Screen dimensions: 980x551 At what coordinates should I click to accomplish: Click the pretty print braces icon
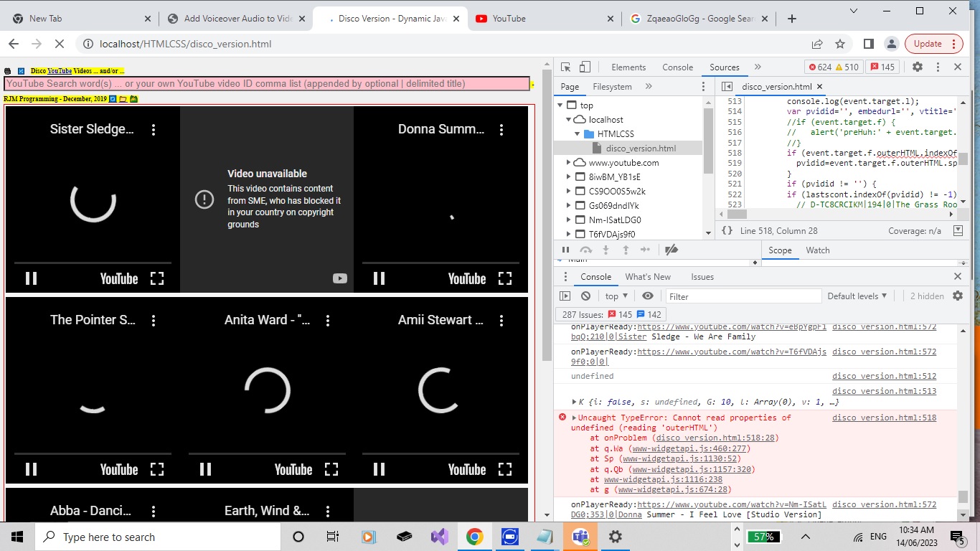click(727, 231)
